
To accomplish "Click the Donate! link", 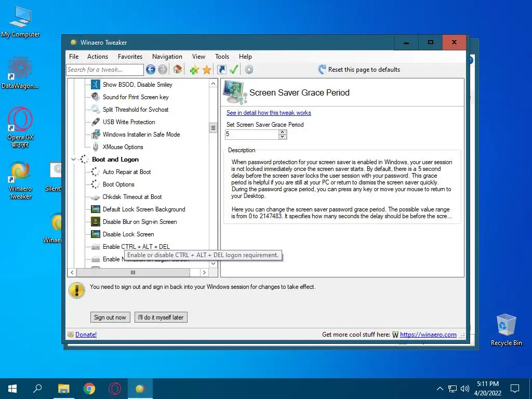I will coord(86,335).
